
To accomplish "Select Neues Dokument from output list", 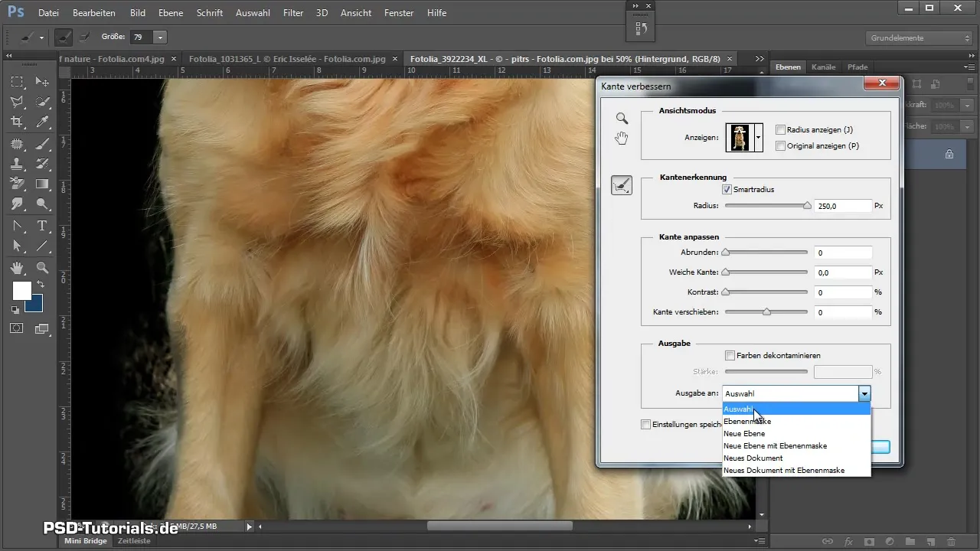I will point(753,458).
